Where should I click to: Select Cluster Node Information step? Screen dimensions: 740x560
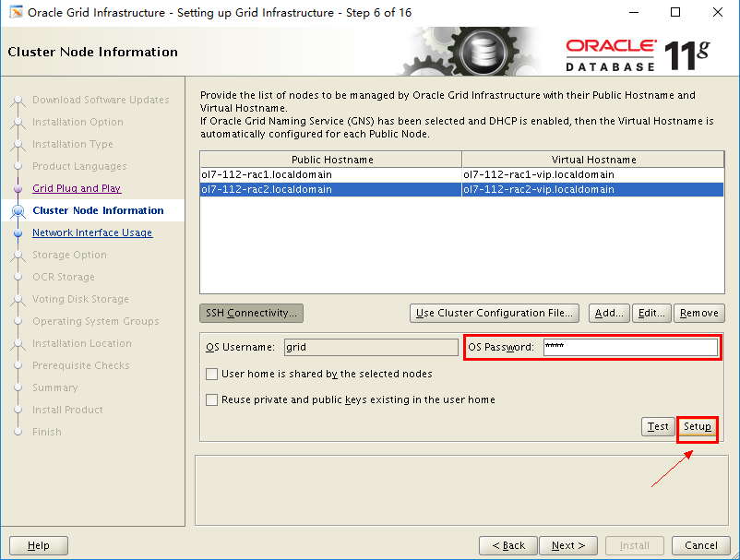tap(98, 210)
